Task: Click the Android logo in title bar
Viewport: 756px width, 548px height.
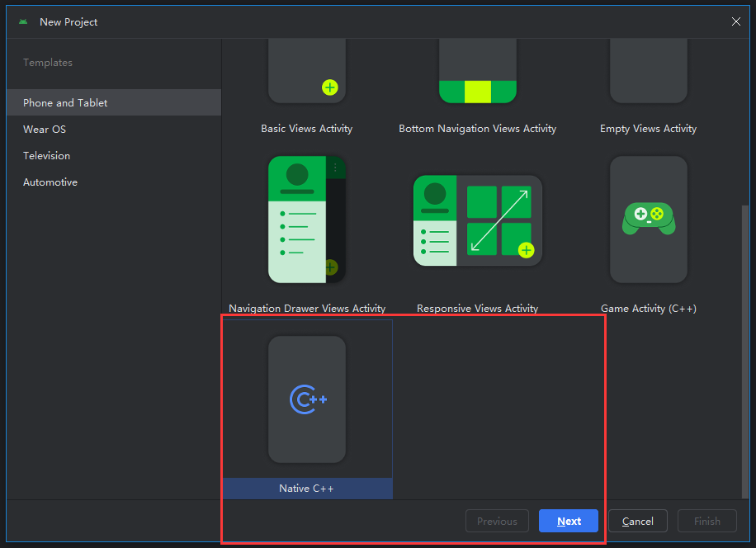Action: click(x=23, y=22)
